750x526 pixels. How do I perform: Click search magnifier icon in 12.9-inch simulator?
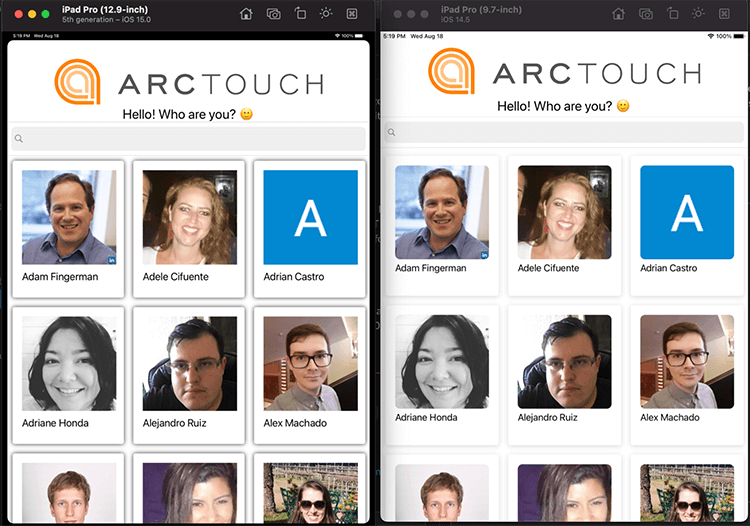[x=19, y=139]
